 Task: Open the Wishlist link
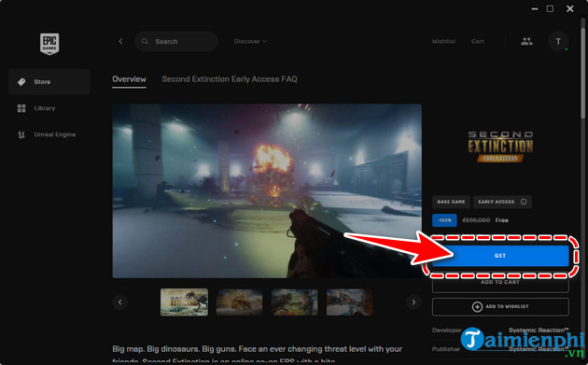tap(443, 41)
